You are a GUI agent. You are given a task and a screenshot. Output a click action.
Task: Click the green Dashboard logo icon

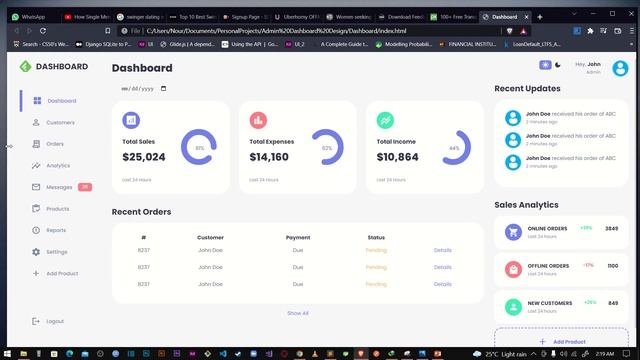(25, 67)
